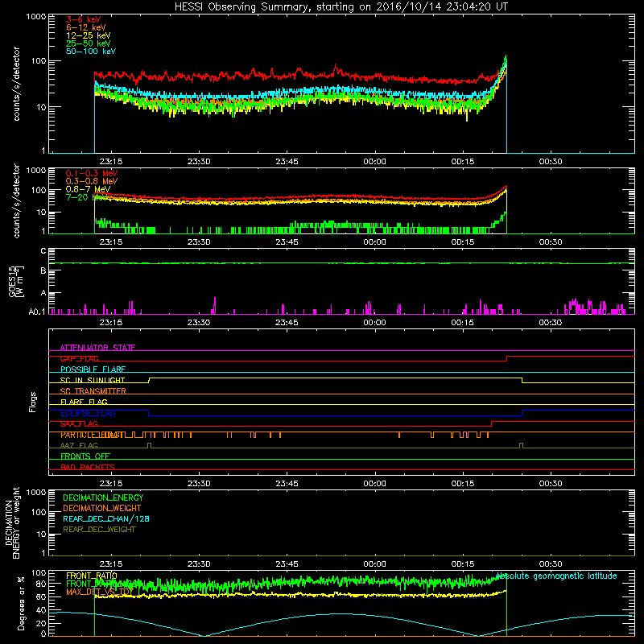Screen dimensions: 644x644
Task: Select the SAA_FLAG label
Action: [x=79, y=424]
